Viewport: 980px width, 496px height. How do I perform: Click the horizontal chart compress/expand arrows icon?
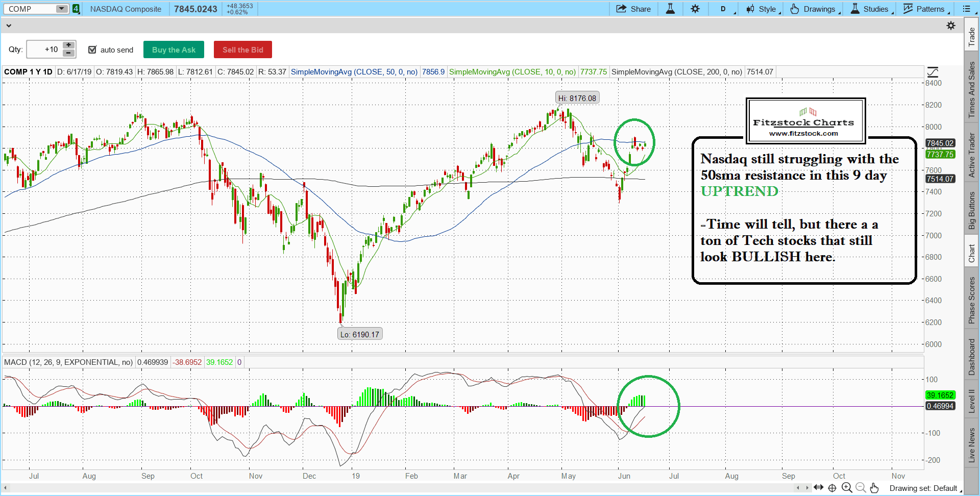tap(818, 487)
